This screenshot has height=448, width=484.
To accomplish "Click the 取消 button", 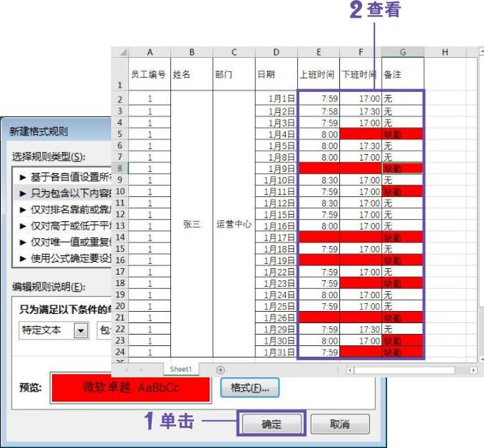I will click(340, 424).
